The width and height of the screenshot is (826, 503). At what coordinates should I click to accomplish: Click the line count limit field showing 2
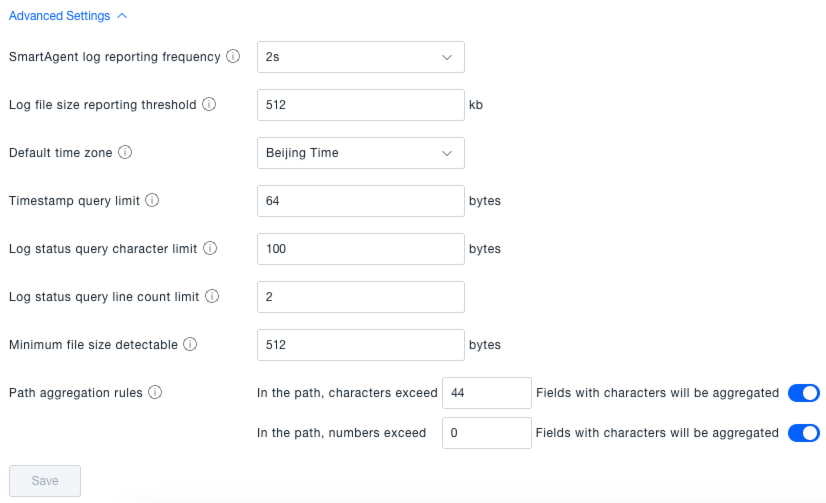[x=360, y=297]
